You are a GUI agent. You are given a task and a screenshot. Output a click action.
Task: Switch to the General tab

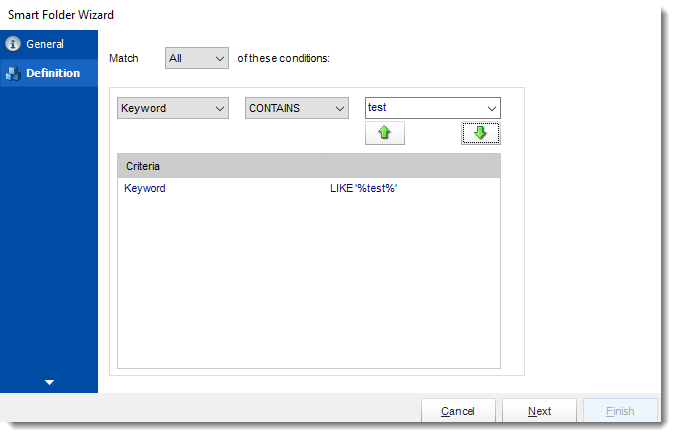point(49,44)
